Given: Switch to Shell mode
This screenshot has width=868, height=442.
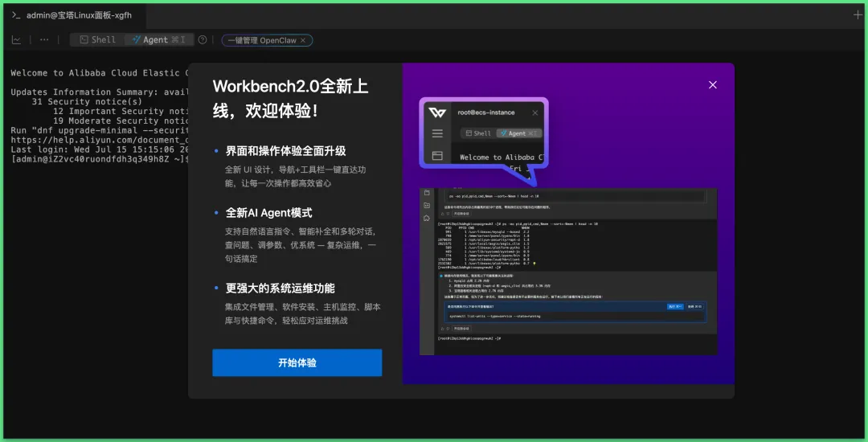Looking at the screenshot, I should click(x=97, y=40).
